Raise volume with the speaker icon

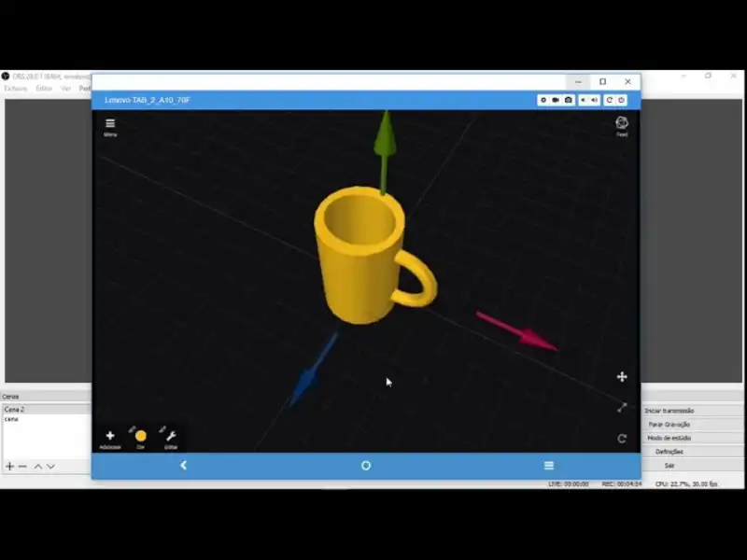pyautogui.click(x=594, y=100)
